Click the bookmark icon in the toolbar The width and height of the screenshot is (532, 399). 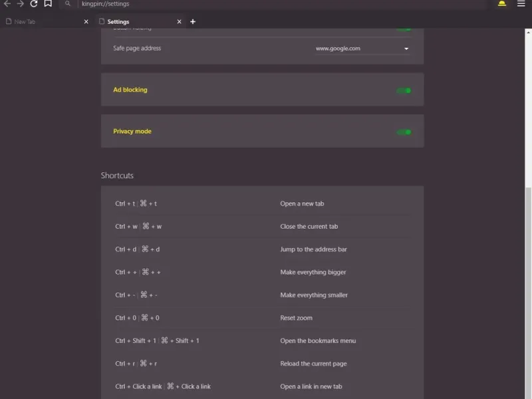point(48,4)
